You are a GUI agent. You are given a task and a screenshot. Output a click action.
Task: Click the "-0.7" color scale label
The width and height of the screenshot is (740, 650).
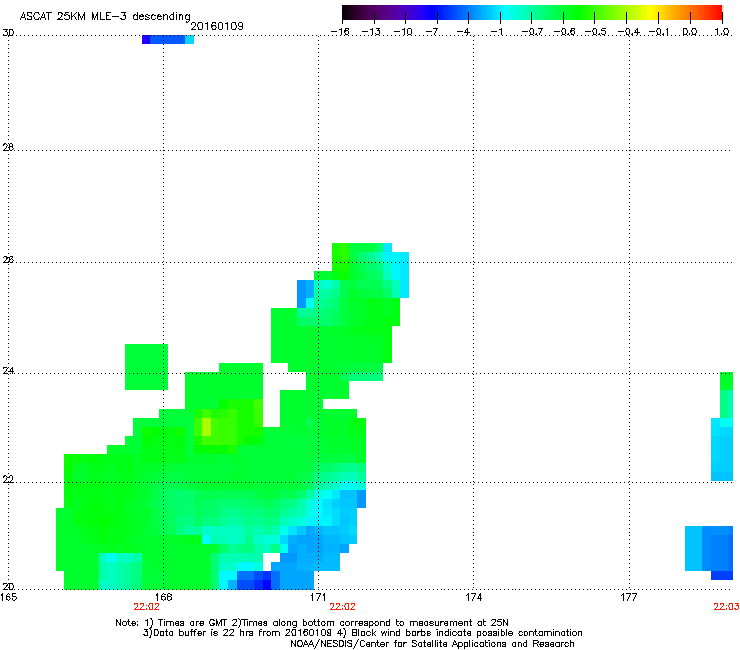tap(532, 32)
